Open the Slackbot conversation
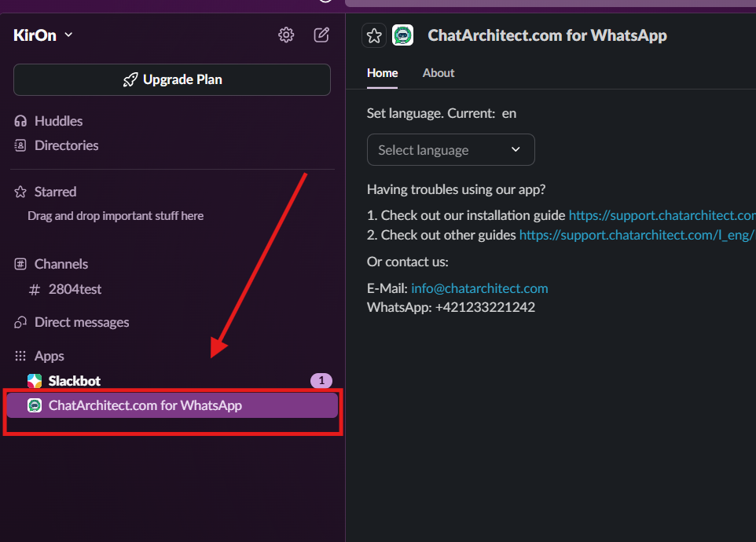 74,381
